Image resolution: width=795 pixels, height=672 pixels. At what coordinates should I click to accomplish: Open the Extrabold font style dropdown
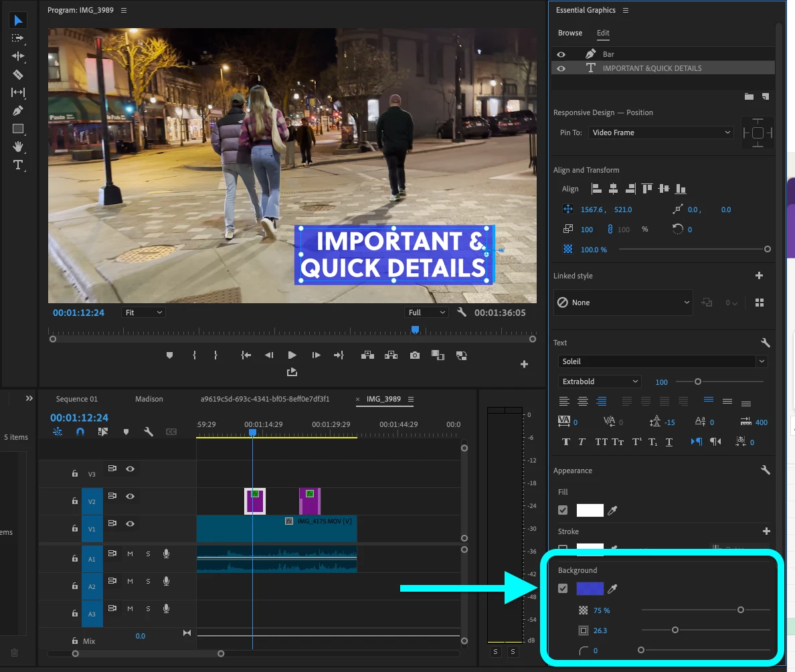click(x=600, y=382)
